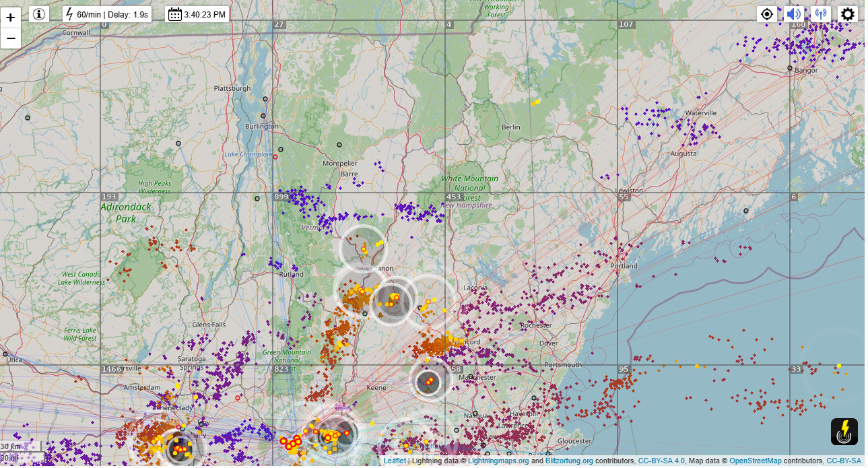868x468 pixels.
Task: Select the red station marker near Burlington
Action: [x=275, y=156]
